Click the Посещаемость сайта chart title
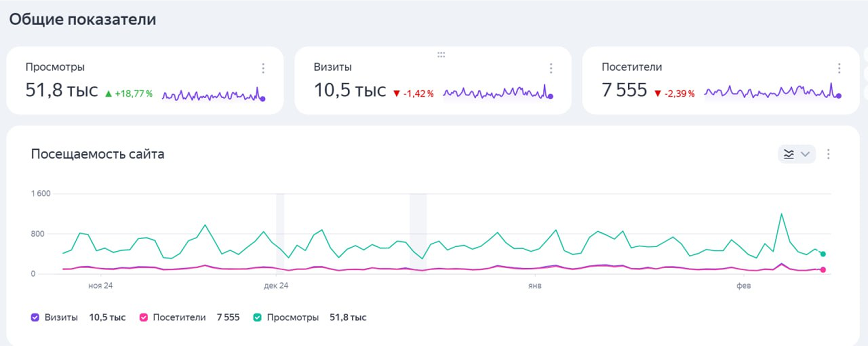This screenshot has height=346, width=868. coord(98,154)
